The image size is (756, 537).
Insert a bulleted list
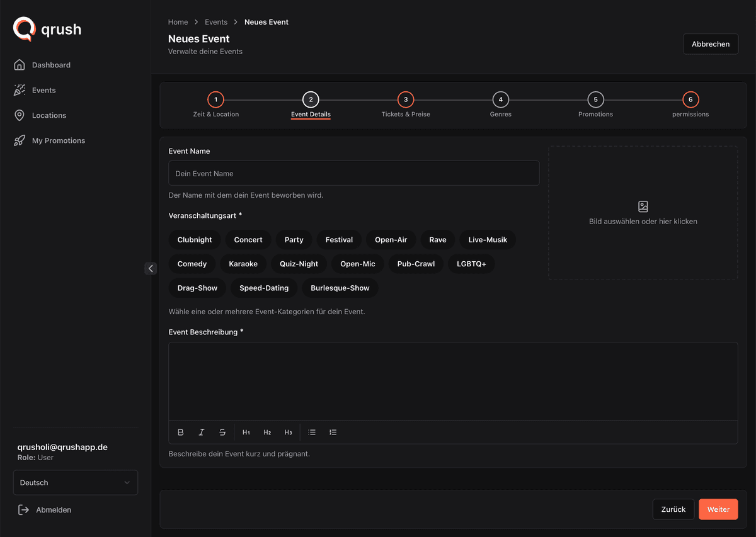pos(312,432)
